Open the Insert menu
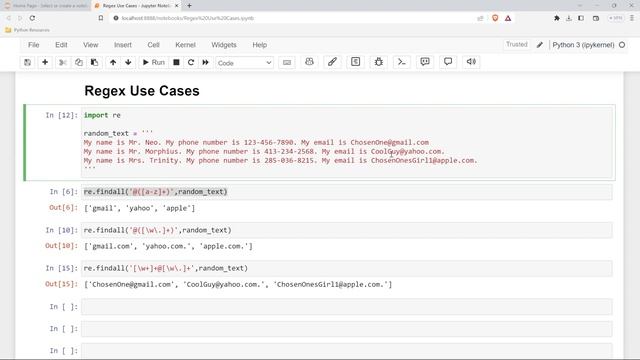The width and height of the screenshot is (640, 360). tap(123, 45)
